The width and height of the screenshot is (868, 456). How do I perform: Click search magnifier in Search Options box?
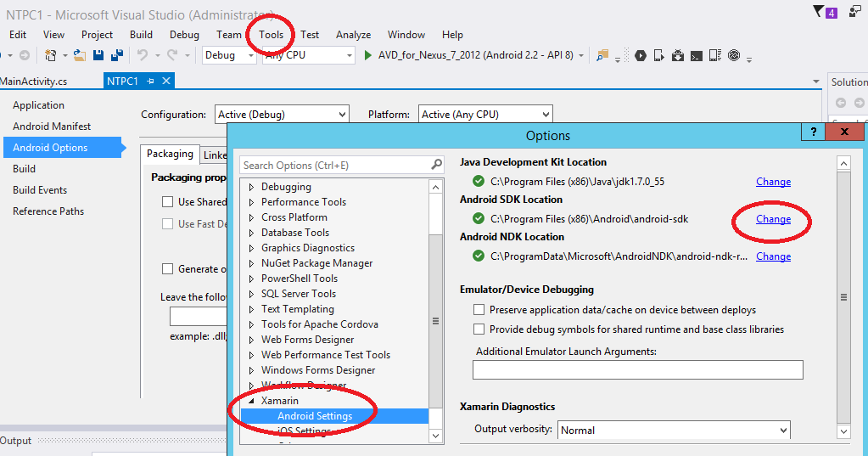tap(437, 165)
